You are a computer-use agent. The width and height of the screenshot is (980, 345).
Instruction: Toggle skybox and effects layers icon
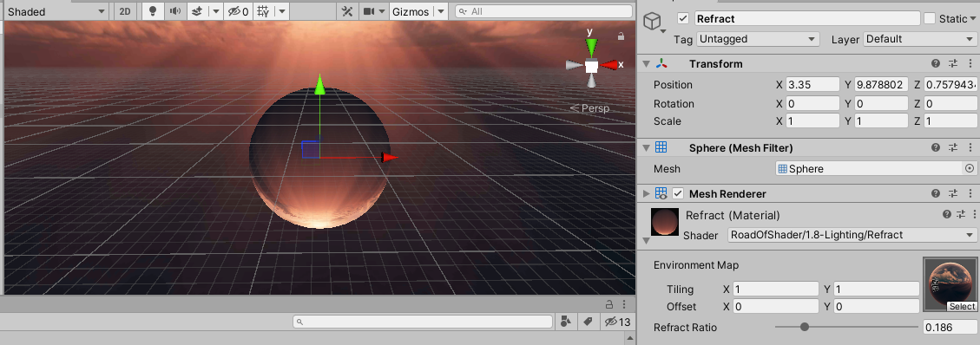[x=197, y=11]
